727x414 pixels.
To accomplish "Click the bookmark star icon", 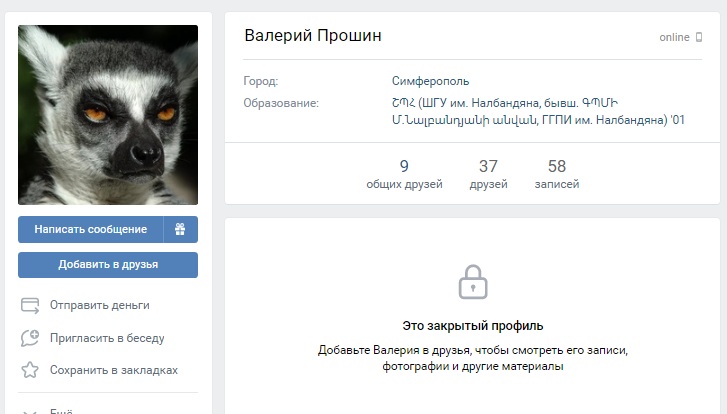I will [30, 370].
